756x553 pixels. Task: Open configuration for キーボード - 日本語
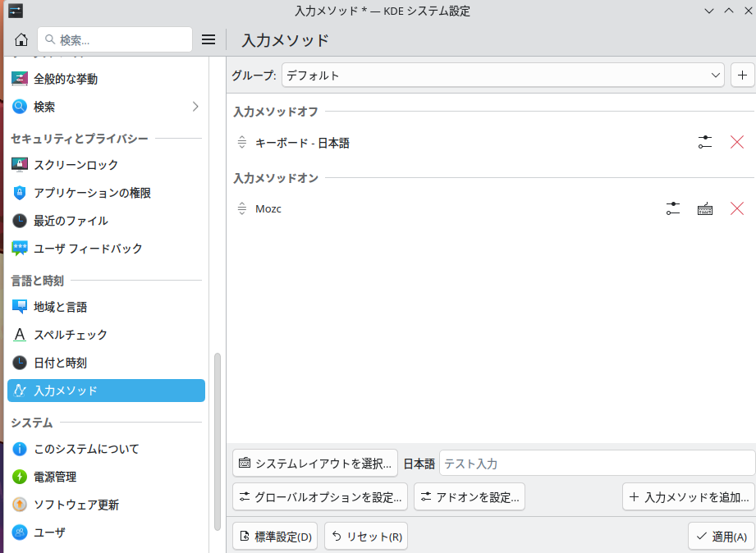[705, 142]
